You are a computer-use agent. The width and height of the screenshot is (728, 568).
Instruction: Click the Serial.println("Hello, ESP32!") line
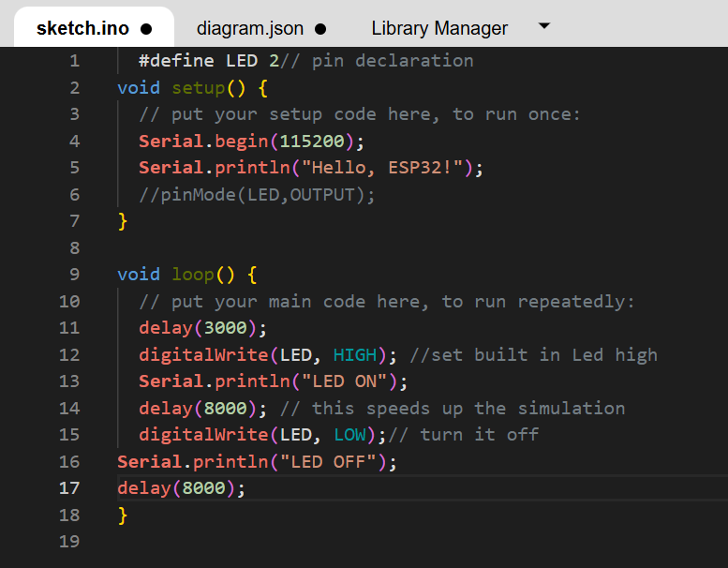point(311,168)
